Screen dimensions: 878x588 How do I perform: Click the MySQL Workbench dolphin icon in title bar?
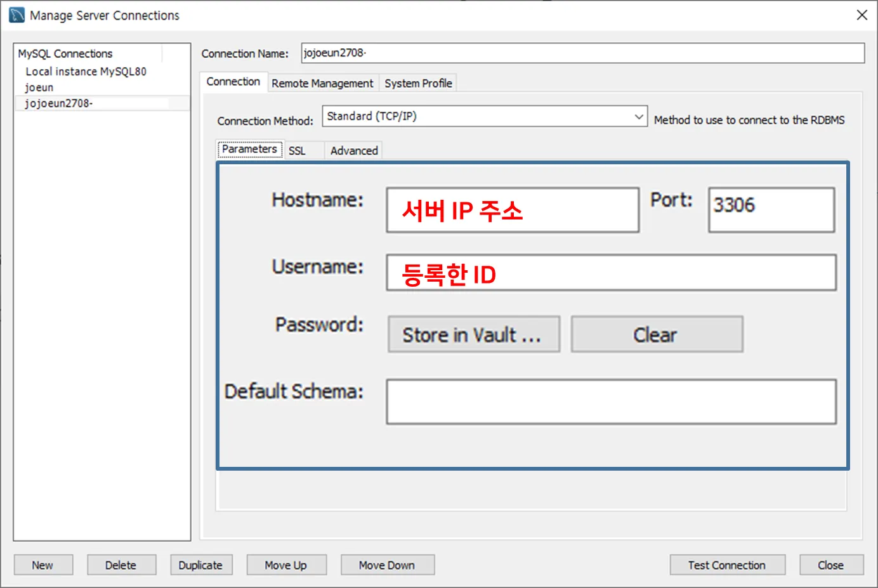pos(16,15)
